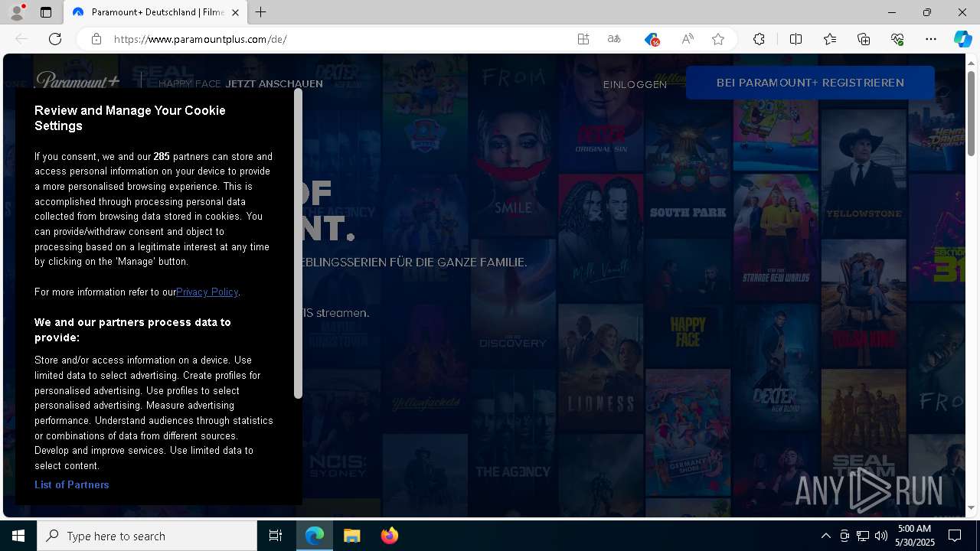Open the taskbar clock and date

916,536
